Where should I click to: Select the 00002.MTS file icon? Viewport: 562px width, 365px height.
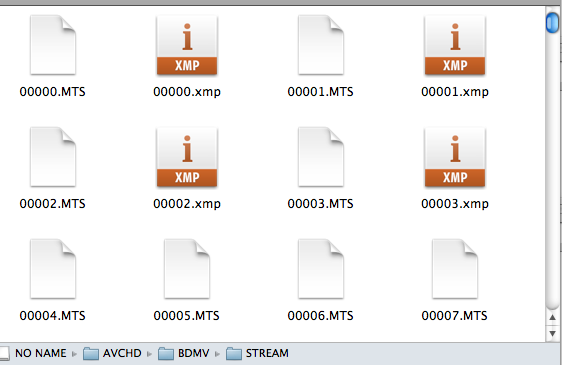[x=53, y=157]
